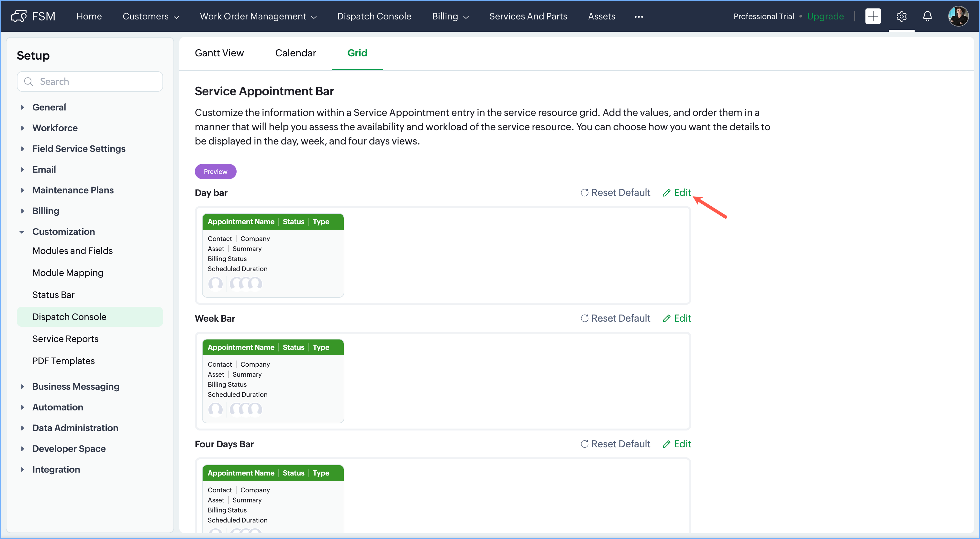Click Reset Default for Week Bar
The image size is (980, 539).
(616, 318)
